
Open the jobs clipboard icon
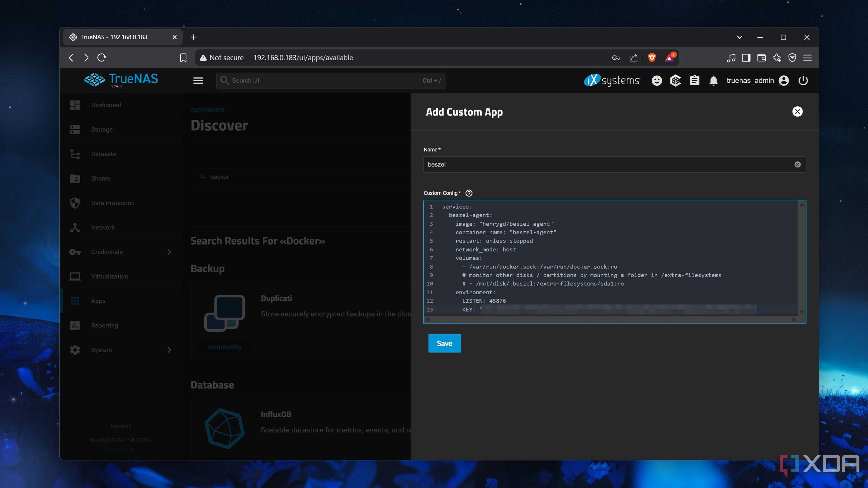pos(694,80)
